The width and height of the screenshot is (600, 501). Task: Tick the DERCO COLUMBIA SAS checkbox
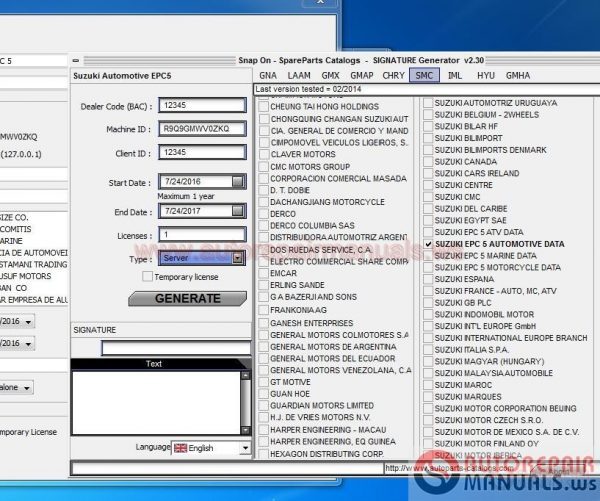click(x=264, y=225)
